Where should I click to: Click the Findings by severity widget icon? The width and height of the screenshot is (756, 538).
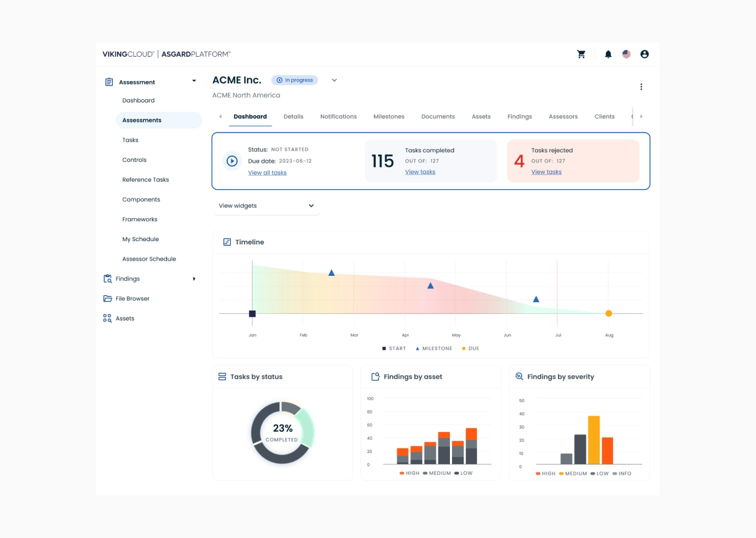(519, 376)
